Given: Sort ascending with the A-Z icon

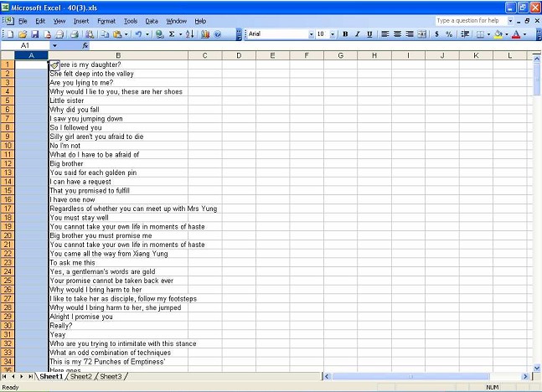Looking at the screenshot, I should (x=189, y=34).
